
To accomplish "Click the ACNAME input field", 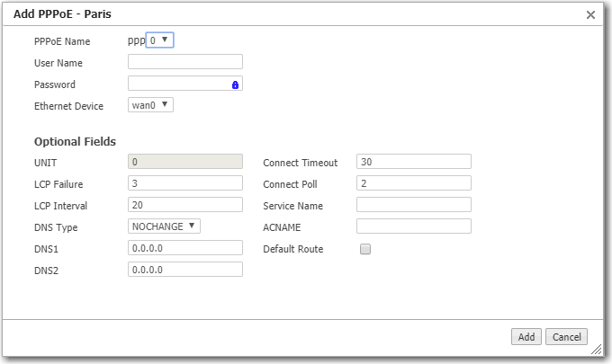I will click(x=414, y=226).
